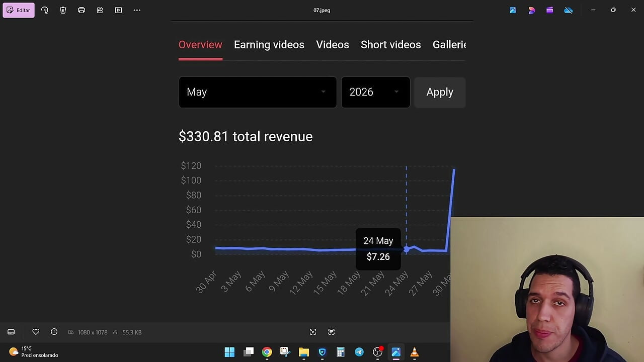Open the Calculator taskbar icon
Image resolution: width=644 pixels, height=362 pixels.
pyautogui.click(x=341, y=352)
